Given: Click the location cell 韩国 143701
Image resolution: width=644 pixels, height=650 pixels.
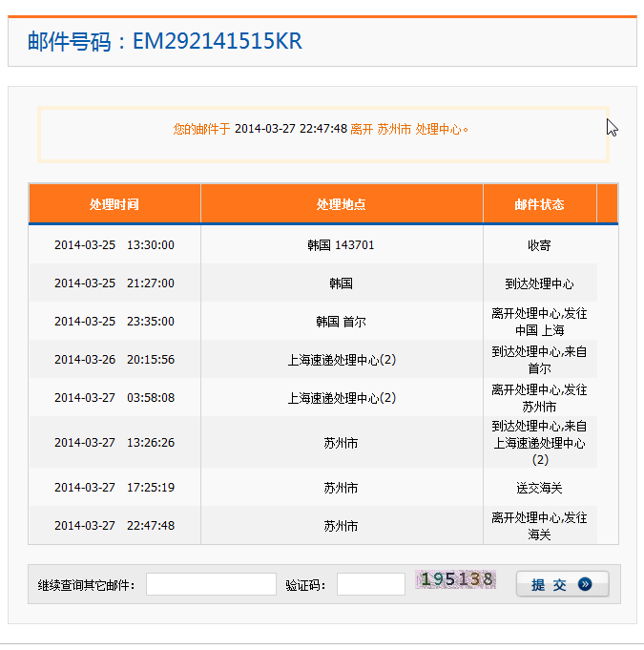Looking at the screenshot, I should [341, 245].
